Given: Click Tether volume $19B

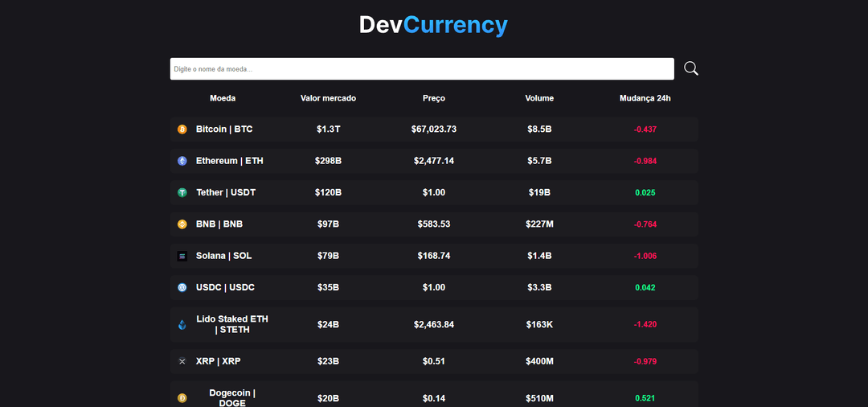Looking at the screenshot, I should click(540, 193).
